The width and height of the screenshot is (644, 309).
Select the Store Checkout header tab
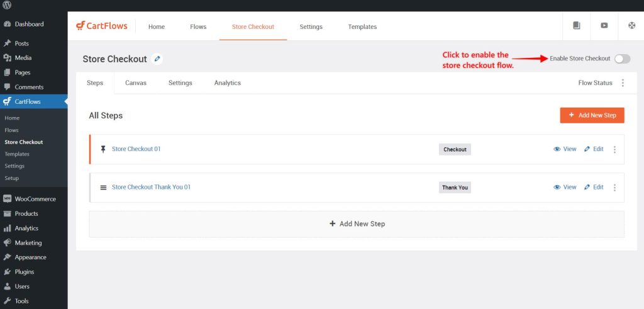pyautogui.click(x=253, y=26)
